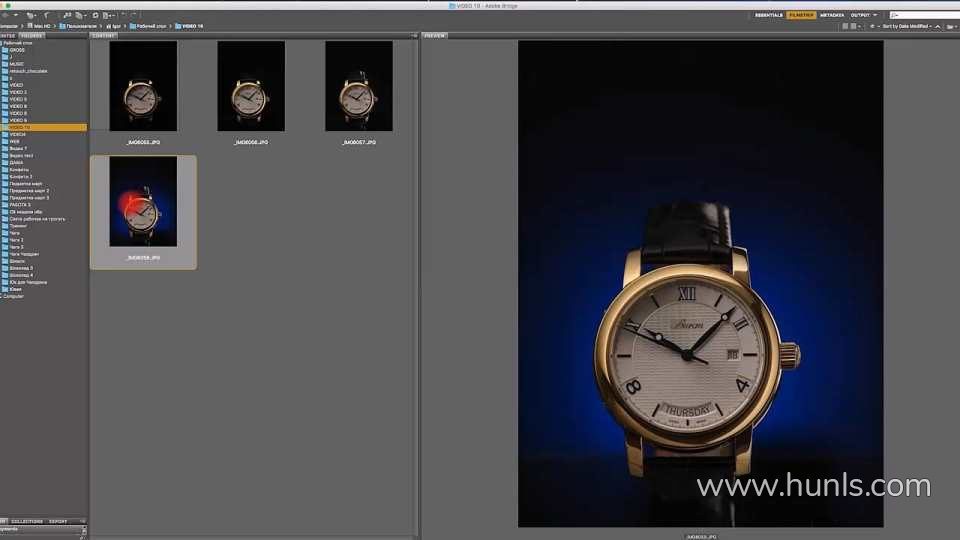Click Computer in the path bar
This screenshot has width=960, height=540.
click(9, 26)
